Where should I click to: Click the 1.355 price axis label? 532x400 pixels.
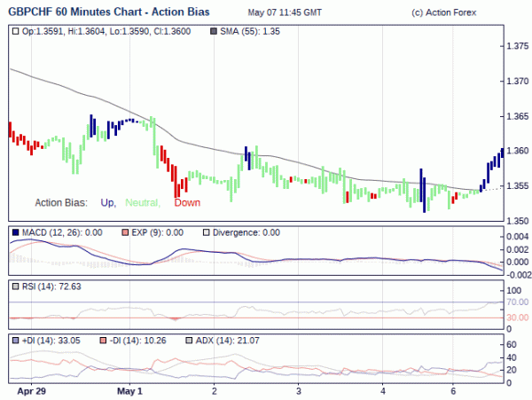click(x=518, y=186)
